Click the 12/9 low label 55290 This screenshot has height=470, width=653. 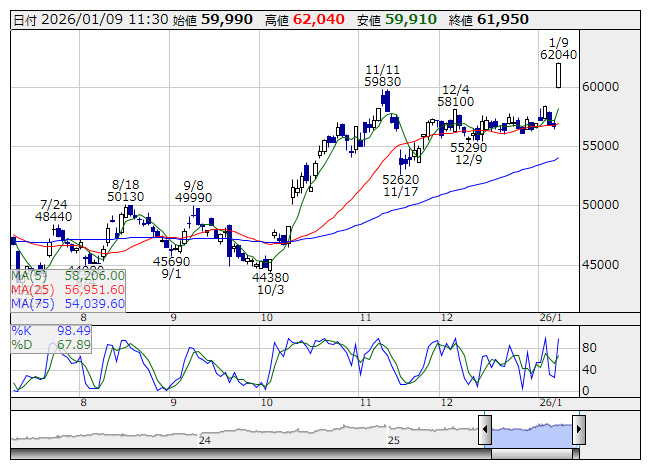[x=469, y=147]
